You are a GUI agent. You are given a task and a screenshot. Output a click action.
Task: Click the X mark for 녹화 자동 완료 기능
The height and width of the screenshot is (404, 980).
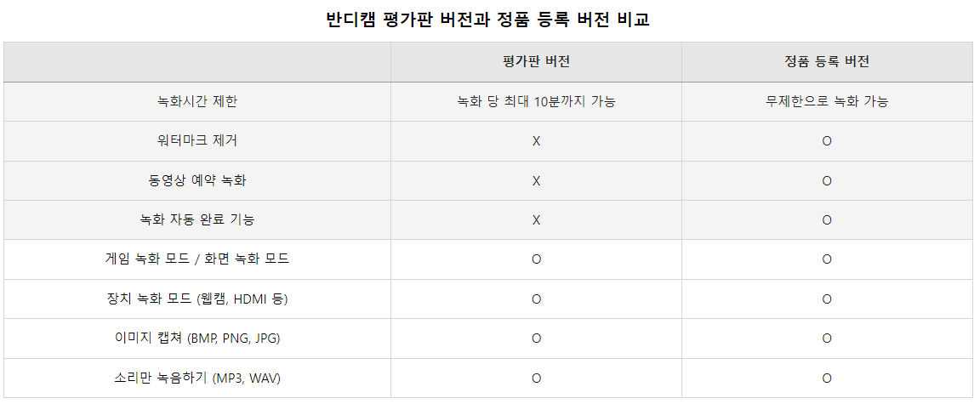pyautogui.click(x=536, y=219)
